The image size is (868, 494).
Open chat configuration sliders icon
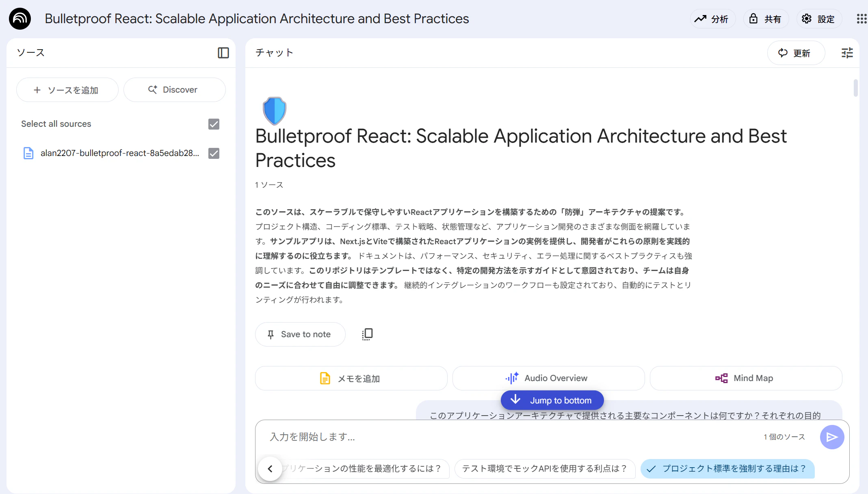(847, 53)
